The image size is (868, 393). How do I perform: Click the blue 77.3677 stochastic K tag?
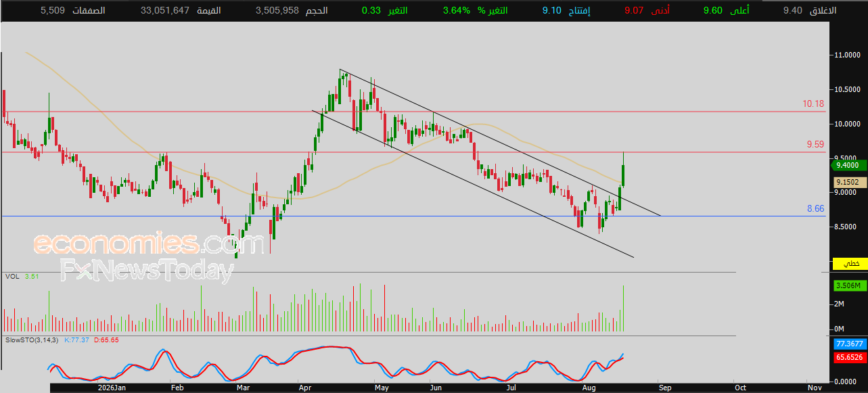(x=850, y=344)
